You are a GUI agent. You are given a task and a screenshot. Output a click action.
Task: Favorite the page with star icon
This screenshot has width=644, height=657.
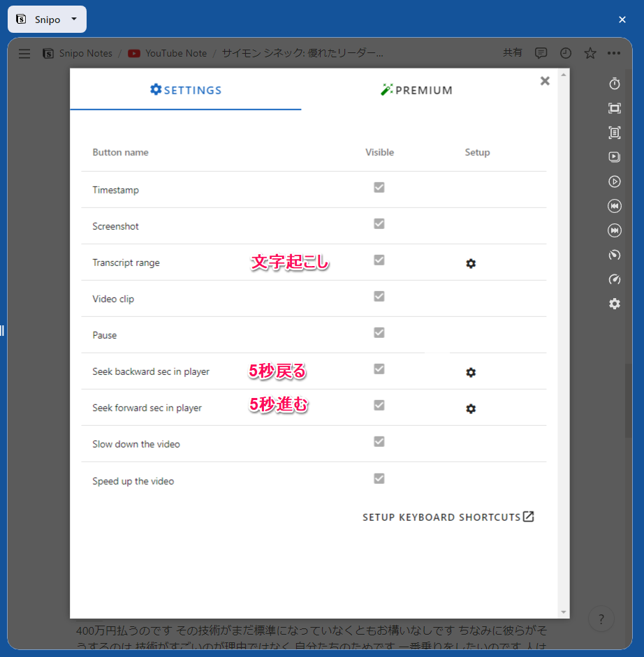[590, 53]
